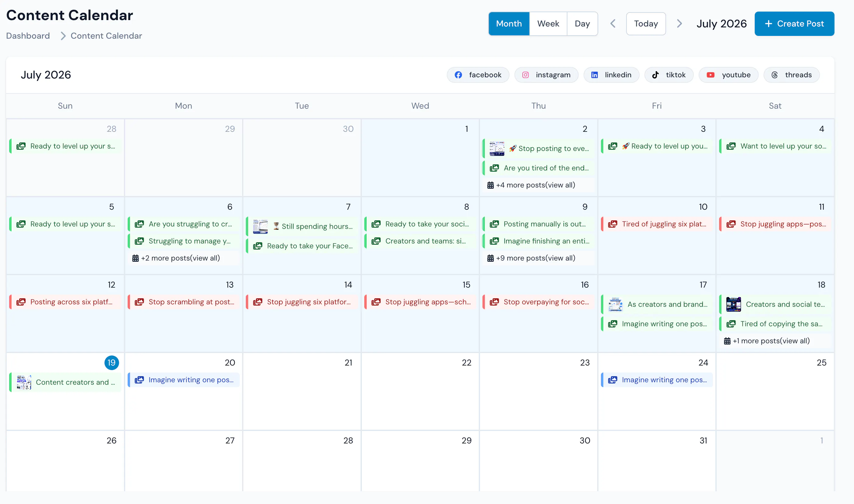
Task: Click red image icon of 'Stop juggling apps—pos...'
Action: [x=731, y=224]
